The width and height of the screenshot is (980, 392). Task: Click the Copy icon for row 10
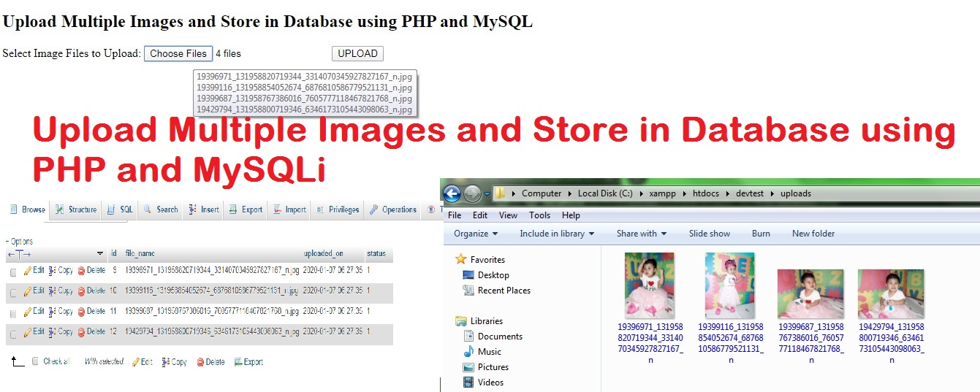[53, 291]
